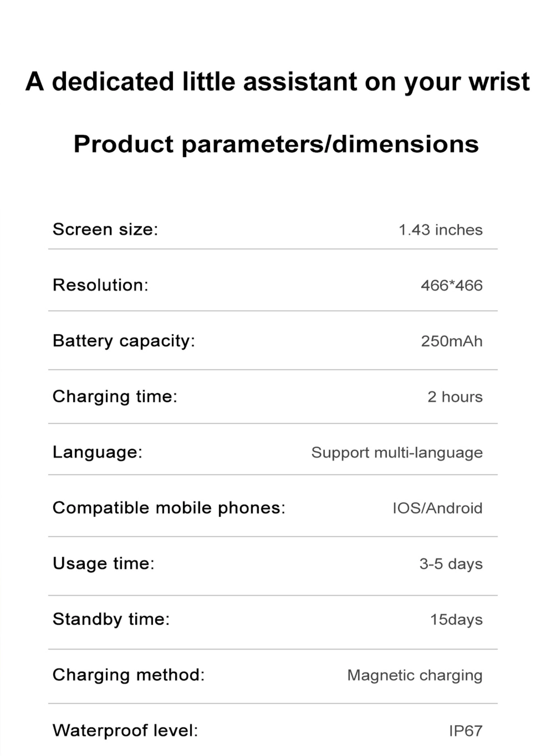Click the "3-5 days" value
The height and width of the screenshot is (756, 554).
point(451,564)
